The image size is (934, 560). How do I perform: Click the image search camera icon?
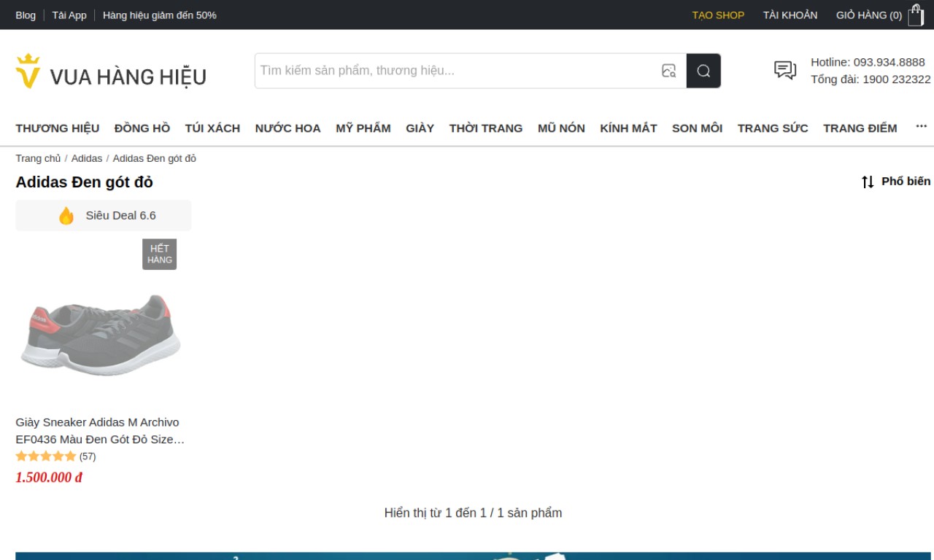(668, 71)
